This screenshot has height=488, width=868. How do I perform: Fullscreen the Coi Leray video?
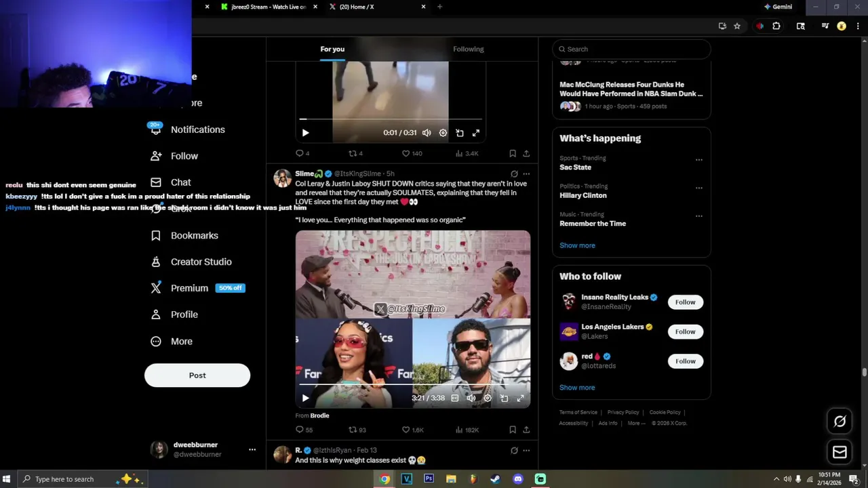pyautogui.click(x=520, y=398)
